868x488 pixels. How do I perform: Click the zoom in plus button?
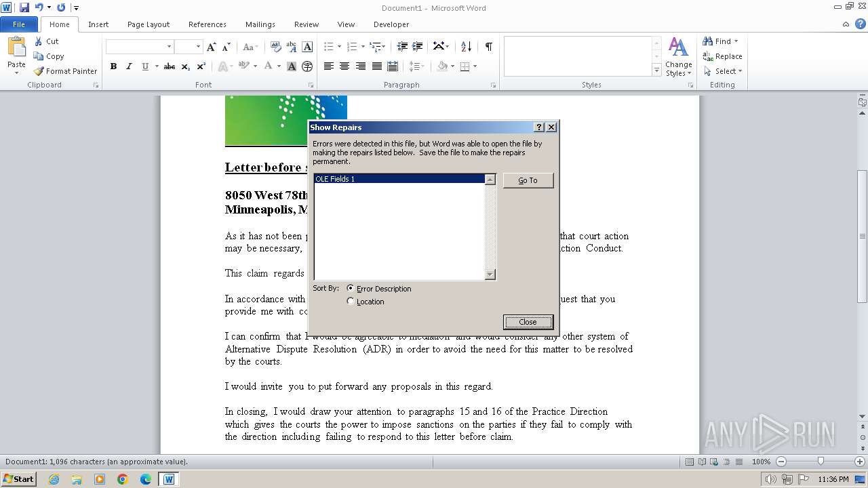[861, 462]
